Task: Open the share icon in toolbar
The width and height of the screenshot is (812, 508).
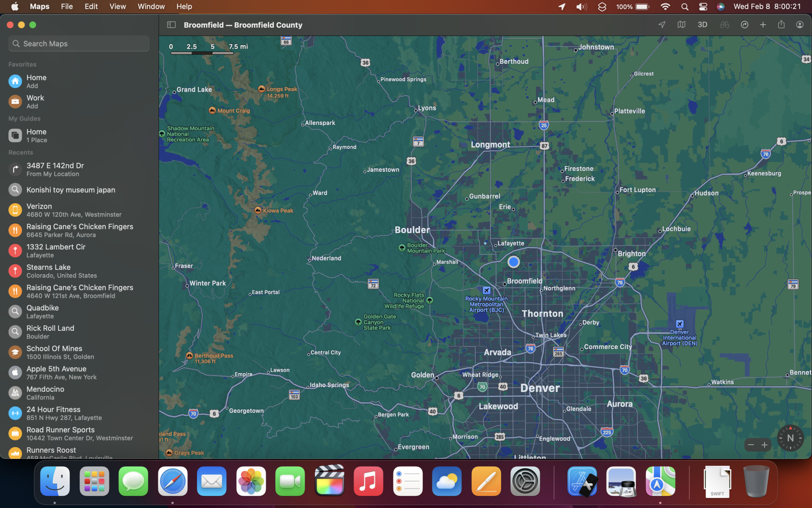Action: point(781,25)
